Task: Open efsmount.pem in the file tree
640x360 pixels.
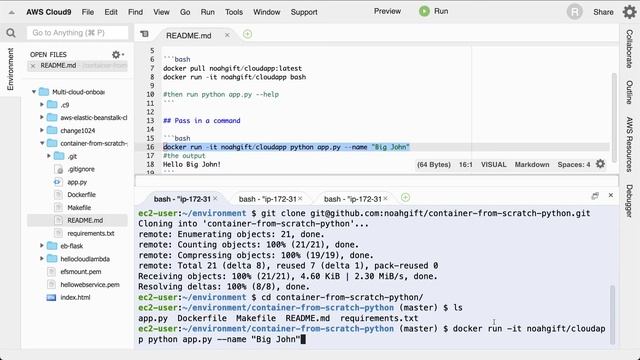Action: 81,272
